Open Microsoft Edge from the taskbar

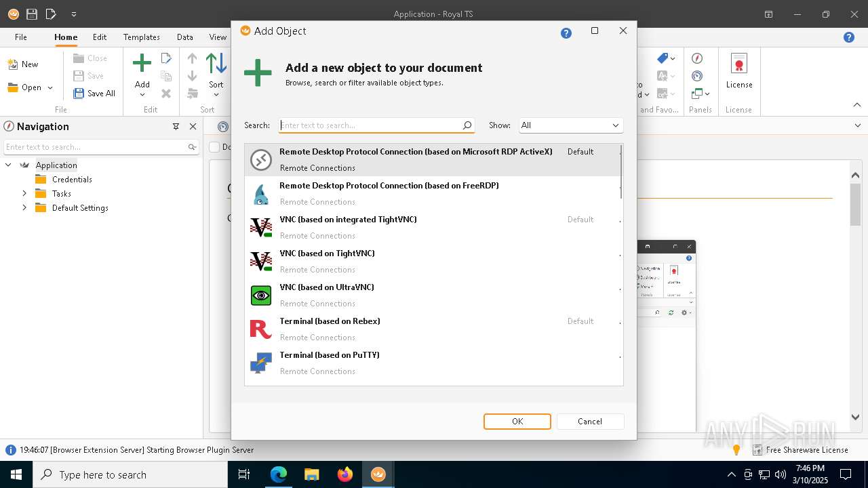(279, 474)
